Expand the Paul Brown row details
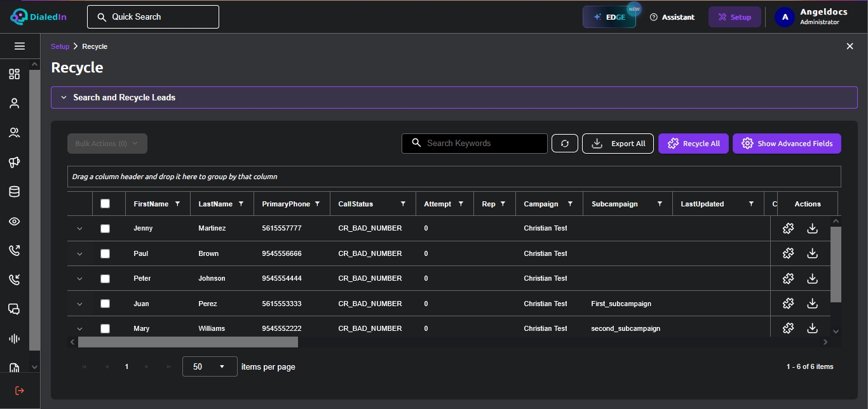 (80, 253)
